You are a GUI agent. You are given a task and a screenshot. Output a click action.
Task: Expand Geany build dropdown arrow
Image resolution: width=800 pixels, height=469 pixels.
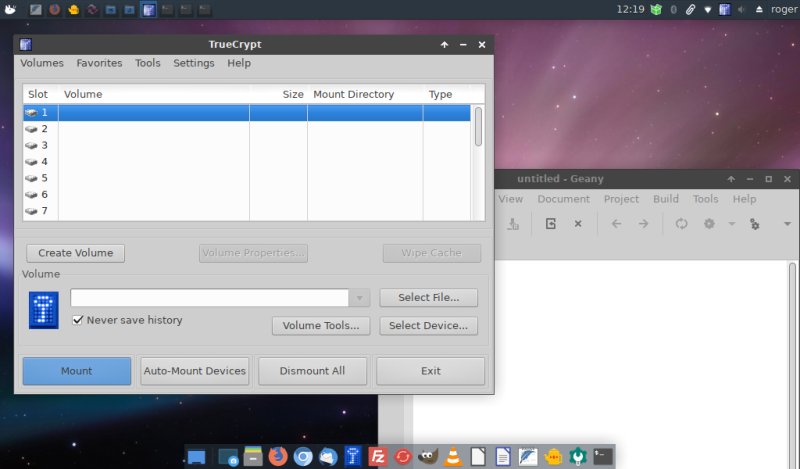click(732, 224)
